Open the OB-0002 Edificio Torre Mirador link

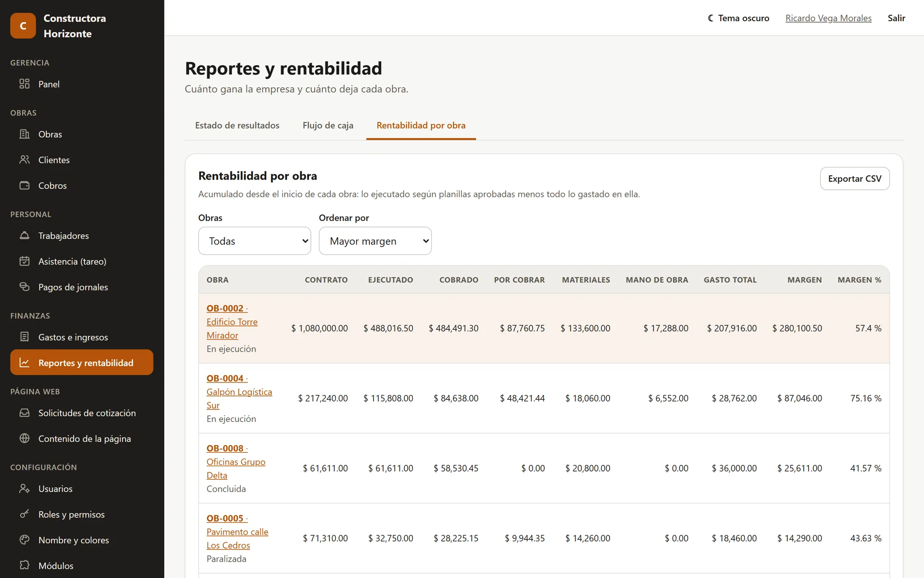point(232,322)
